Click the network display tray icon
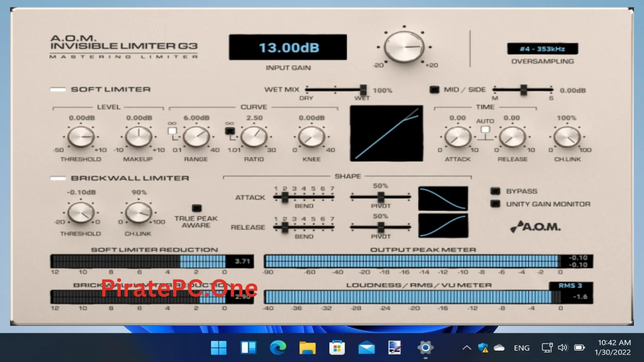644x362 pixels. click(x=547, y=347)
